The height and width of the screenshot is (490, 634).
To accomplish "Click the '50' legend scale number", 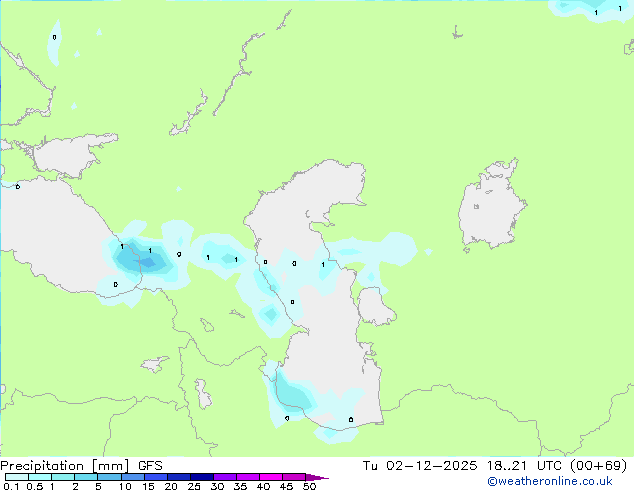I will 309,486.
